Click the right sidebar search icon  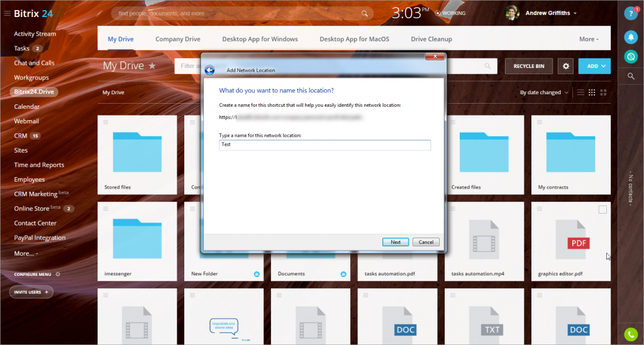click(x=631, y=76)
